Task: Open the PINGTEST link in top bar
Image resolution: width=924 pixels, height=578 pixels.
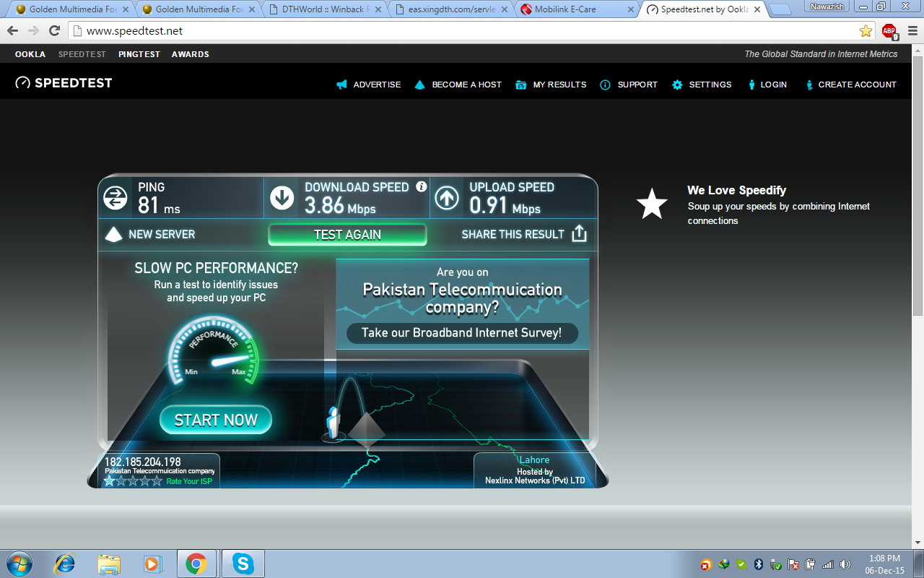Action: tap(139, 54)
